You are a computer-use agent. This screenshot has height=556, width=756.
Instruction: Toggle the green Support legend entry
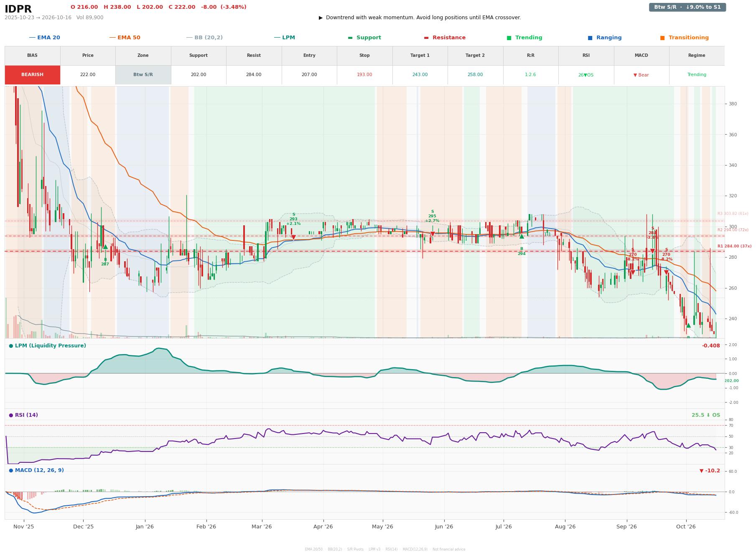pos(364,38)
